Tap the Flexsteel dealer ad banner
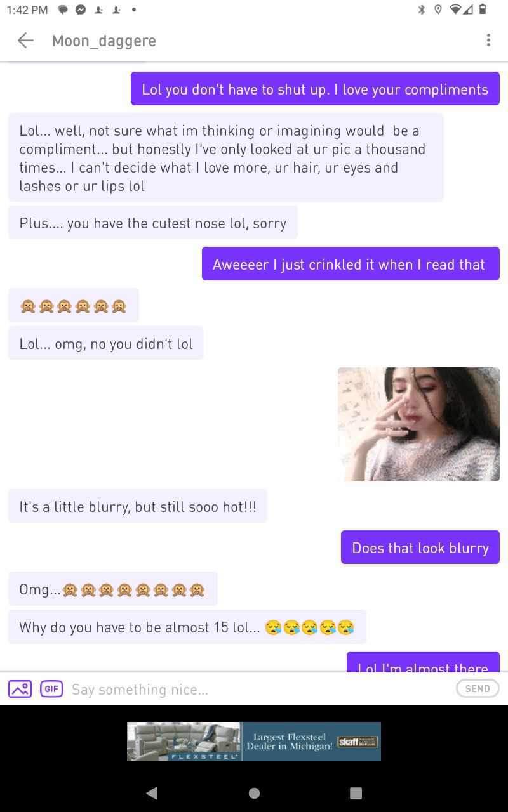Viewport: 508px width, 812px height. [254, 741]
